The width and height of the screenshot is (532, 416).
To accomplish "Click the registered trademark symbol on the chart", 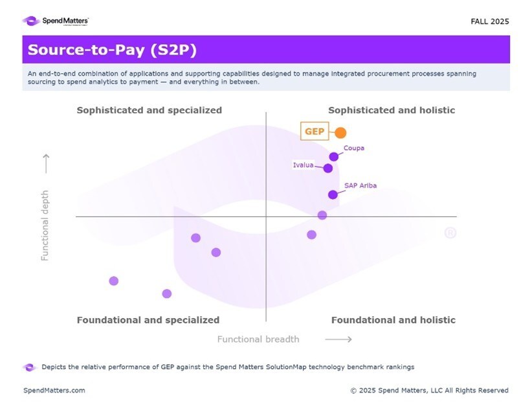I will pos(450,233).
